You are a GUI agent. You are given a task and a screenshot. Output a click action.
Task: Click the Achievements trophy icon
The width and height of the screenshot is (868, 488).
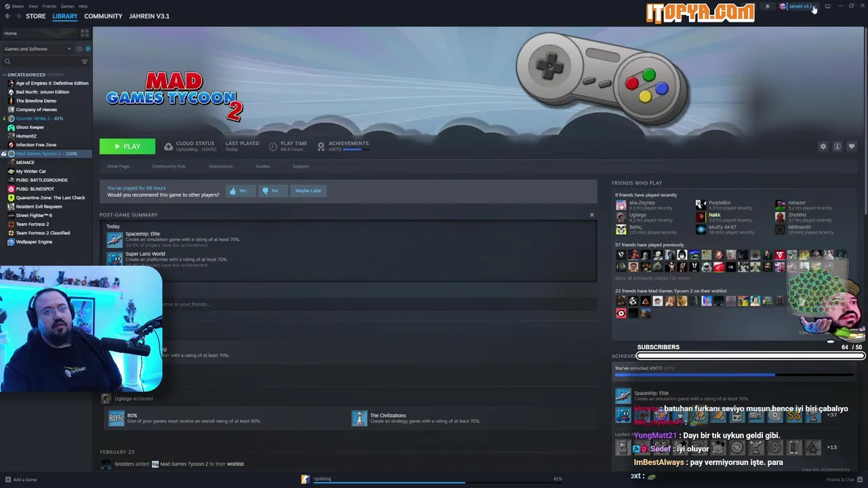click(x=321, y=146)
